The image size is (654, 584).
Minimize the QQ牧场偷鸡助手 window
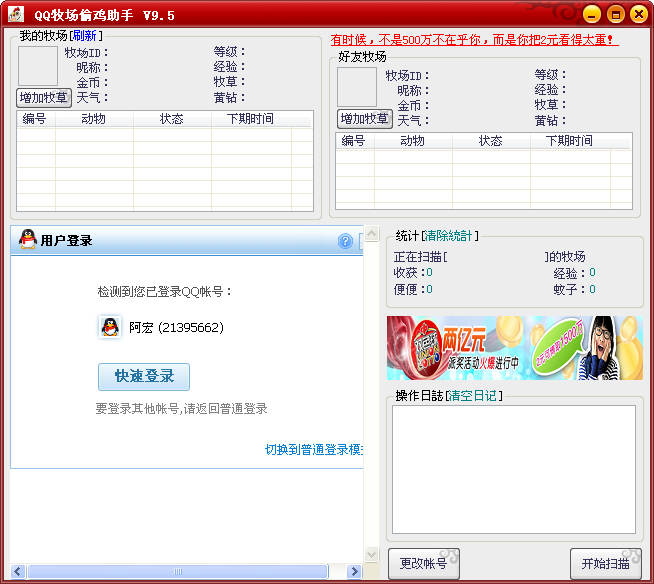pos(591,15)
